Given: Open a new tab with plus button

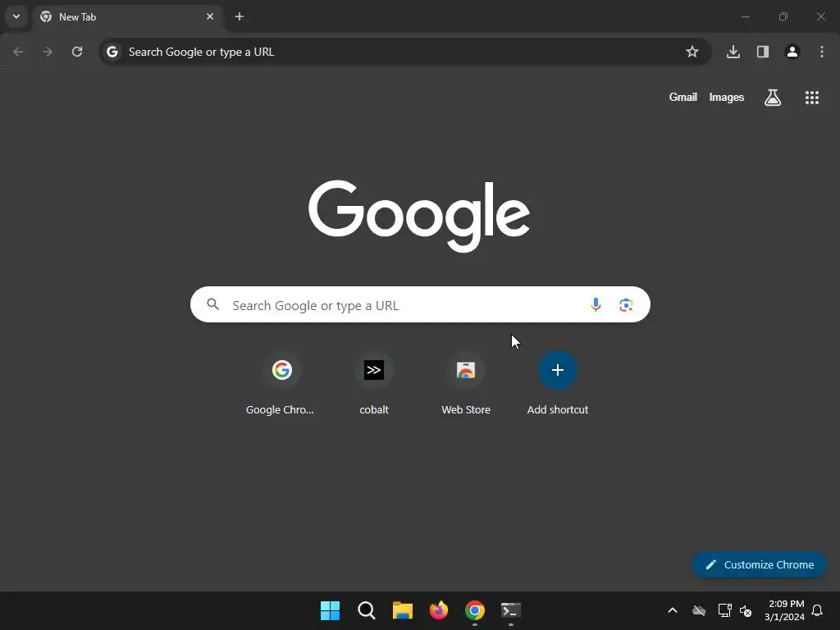Looking at the screenshot, I should click(240, 16).
